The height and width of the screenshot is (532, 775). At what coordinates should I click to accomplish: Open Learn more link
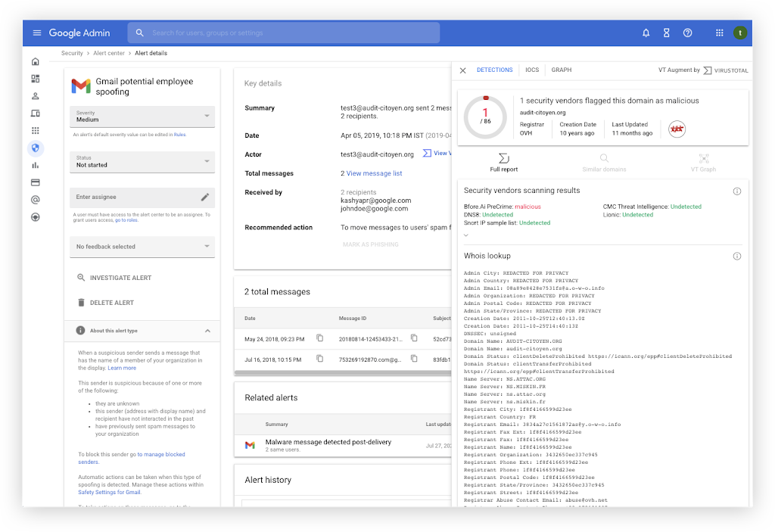(122, 368)
